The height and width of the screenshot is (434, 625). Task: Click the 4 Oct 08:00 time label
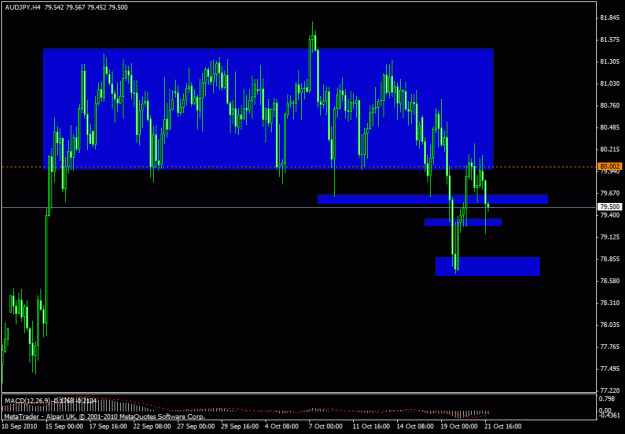(284, 426)
